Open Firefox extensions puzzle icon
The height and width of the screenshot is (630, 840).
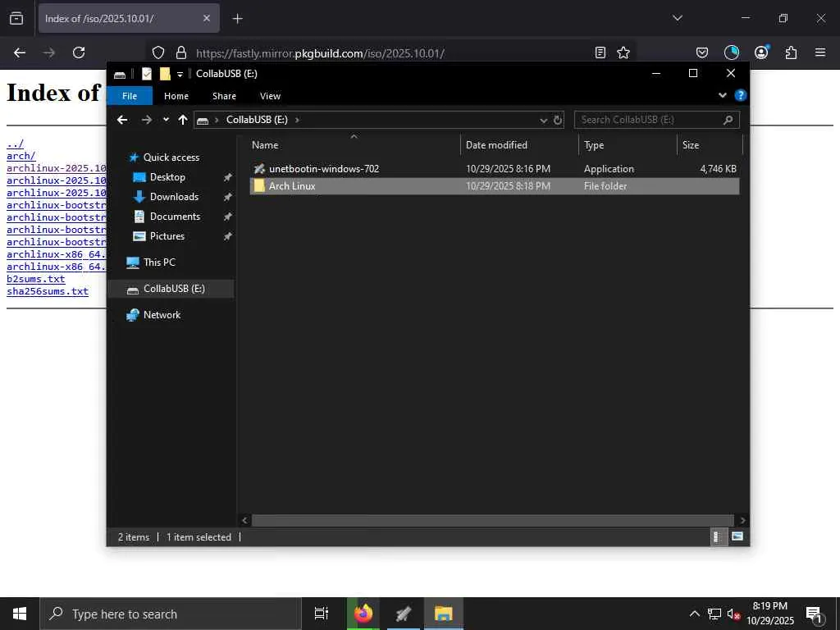[791, 52]
